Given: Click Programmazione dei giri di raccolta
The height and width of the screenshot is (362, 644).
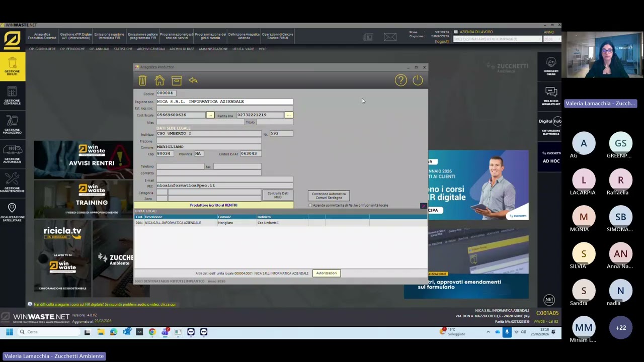Looking at the screenshot, I should (210, 36).
